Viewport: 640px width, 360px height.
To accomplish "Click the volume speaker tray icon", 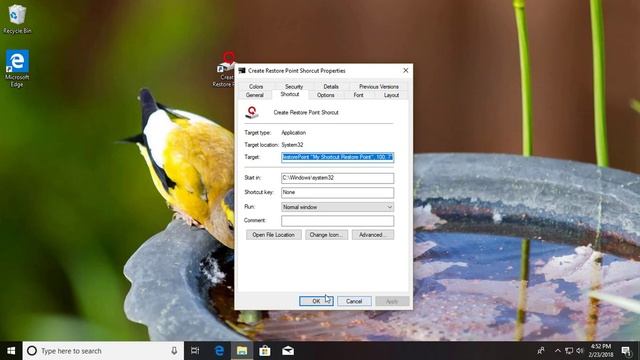I will click(x=580, y=351).
